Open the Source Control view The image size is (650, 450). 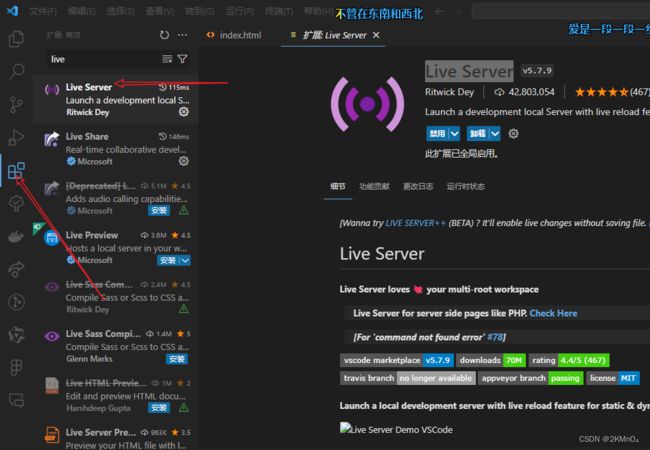(16, 104)
